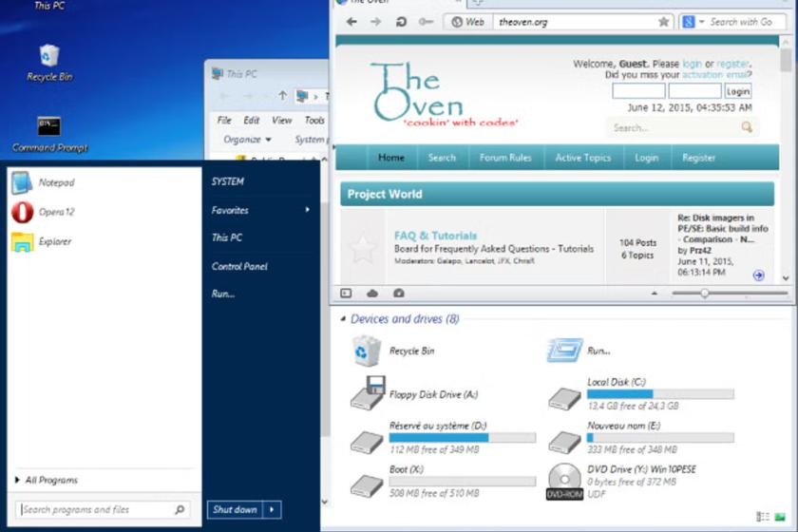Open Shut down options arrow
The width and height of the screenshot is (798, 532).
pos(273,509)
